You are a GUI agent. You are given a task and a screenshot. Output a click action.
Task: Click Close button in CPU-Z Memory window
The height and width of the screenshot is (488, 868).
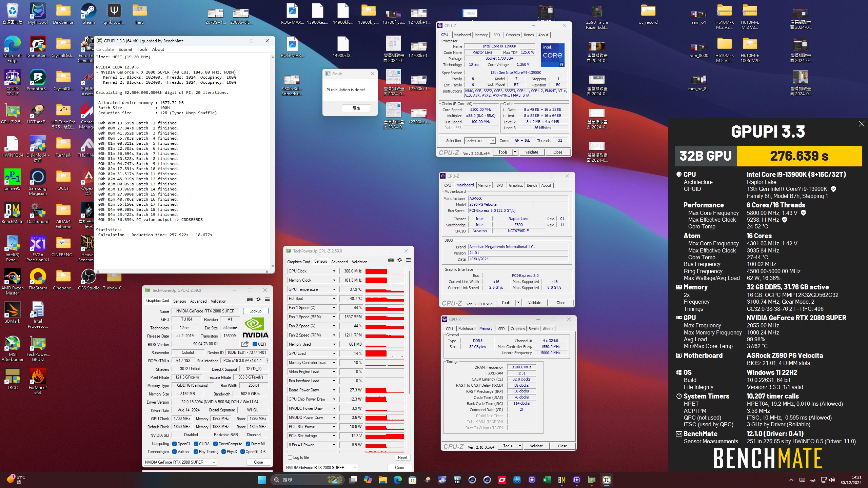pyautogui.click(x=563, y=446)
